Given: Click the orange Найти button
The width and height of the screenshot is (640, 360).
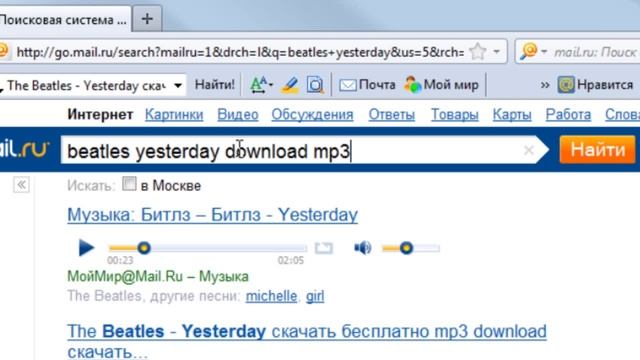Looking at the screenshot, I should [598, 150].
